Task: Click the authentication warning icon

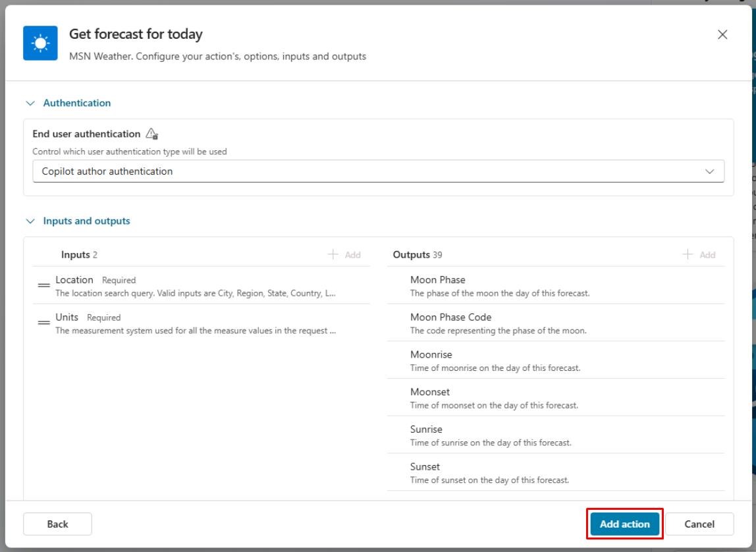Action: [151, 134]
